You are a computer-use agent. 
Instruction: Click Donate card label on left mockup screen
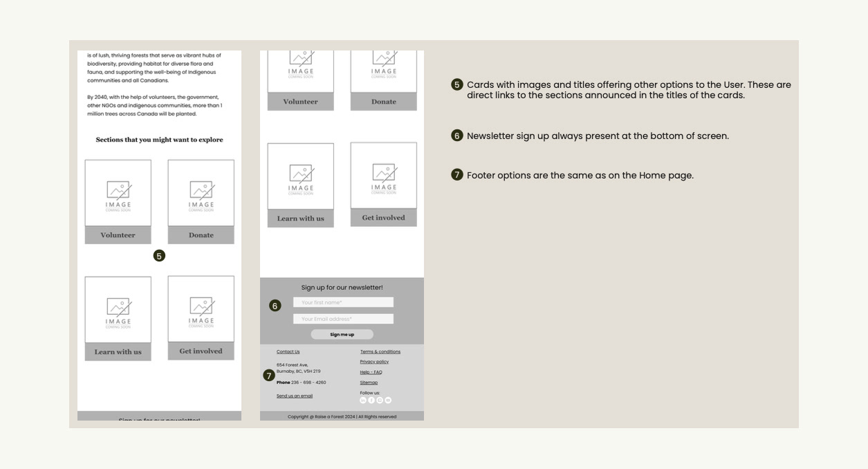coord(201,235)
